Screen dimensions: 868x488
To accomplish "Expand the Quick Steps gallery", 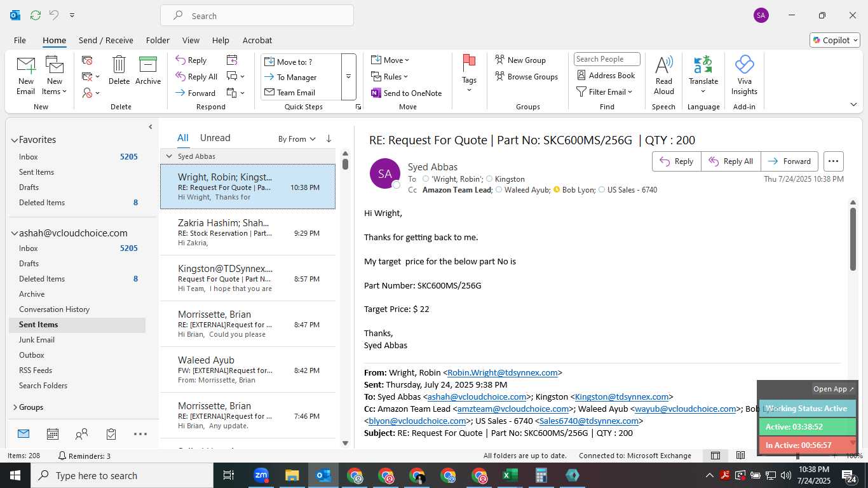I will [348, 77].
